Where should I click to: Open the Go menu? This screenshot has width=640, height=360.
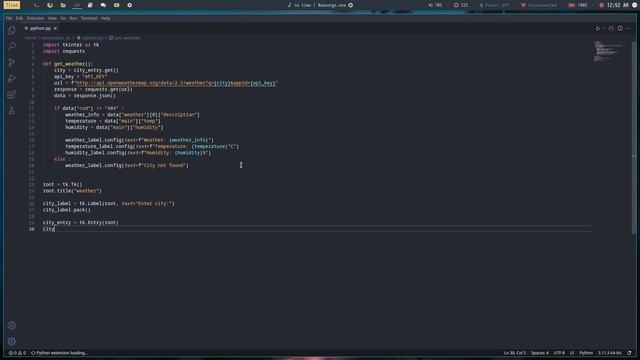coord(63,18)
